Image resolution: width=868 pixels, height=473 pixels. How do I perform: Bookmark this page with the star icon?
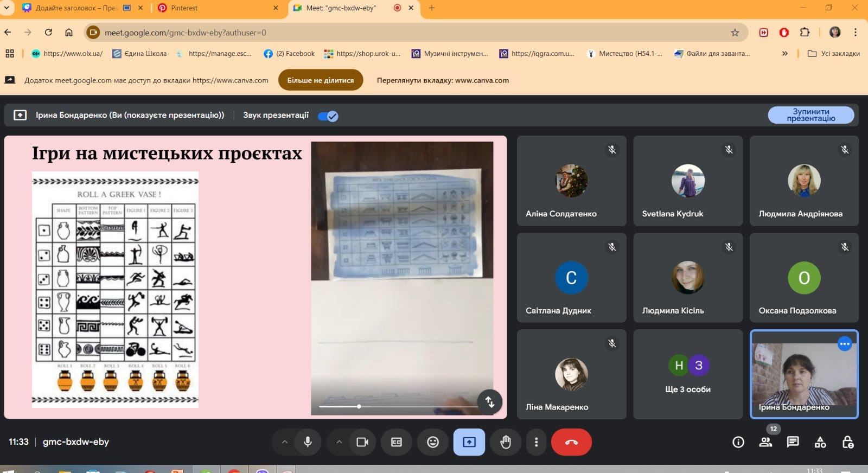tap(735, 33)
